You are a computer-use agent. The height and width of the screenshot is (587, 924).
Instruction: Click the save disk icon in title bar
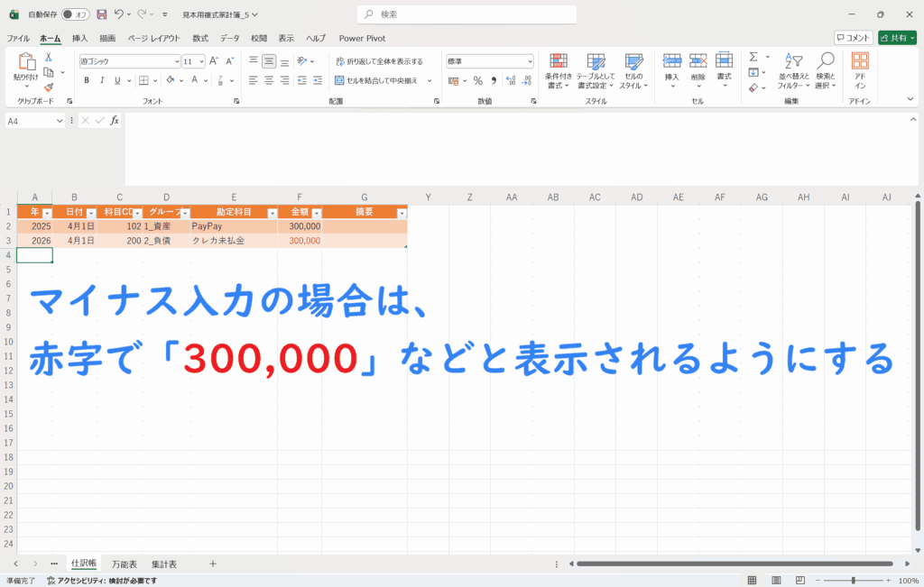click(x=101, y=14)
